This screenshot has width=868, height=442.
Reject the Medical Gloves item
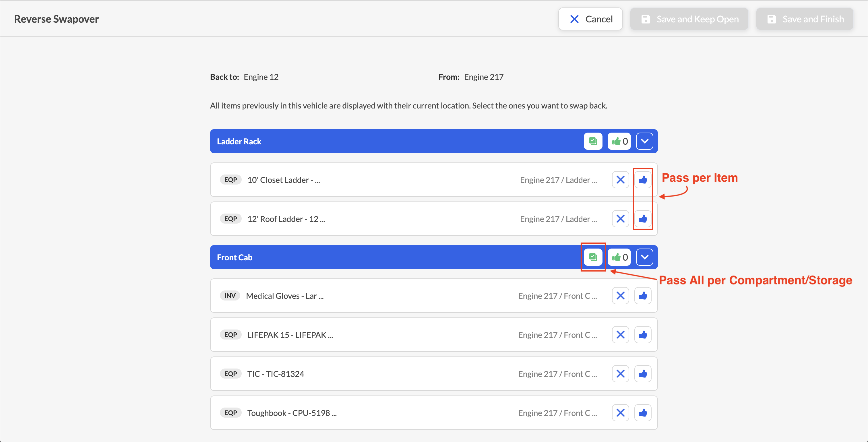(x=620, y=295)
